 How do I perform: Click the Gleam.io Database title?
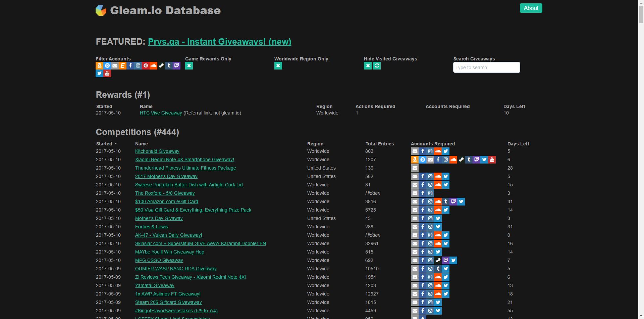pos(165,10)
